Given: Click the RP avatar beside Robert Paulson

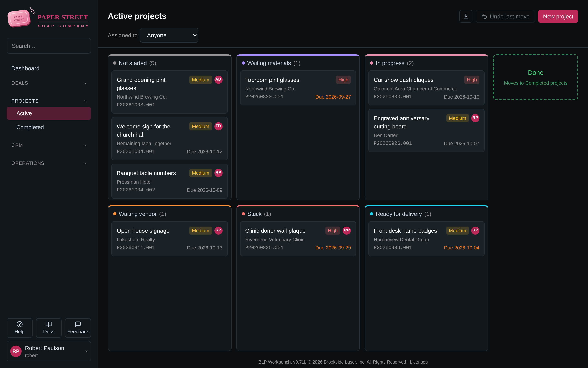Looking at the screenshot, I should point(16,351).
